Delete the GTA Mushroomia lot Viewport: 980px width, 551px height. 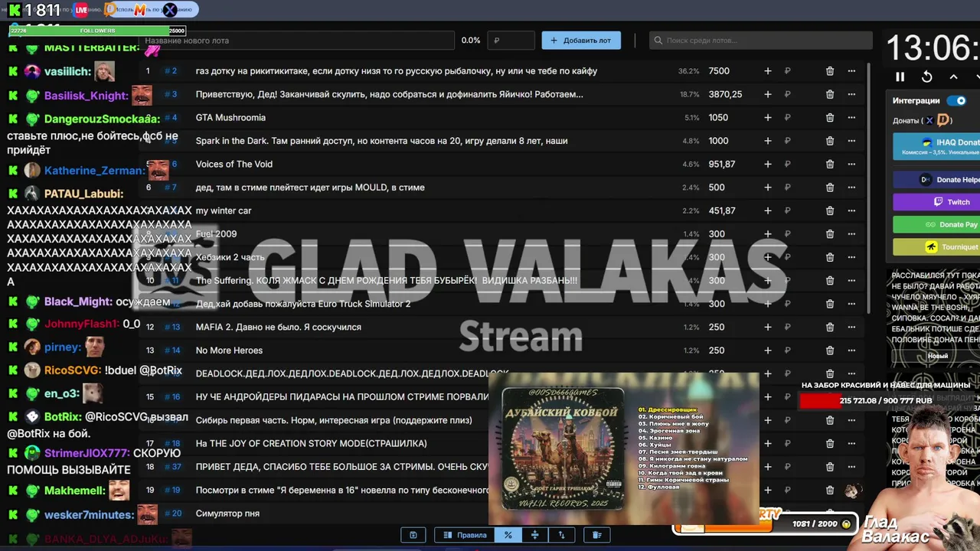click(830, 118)
